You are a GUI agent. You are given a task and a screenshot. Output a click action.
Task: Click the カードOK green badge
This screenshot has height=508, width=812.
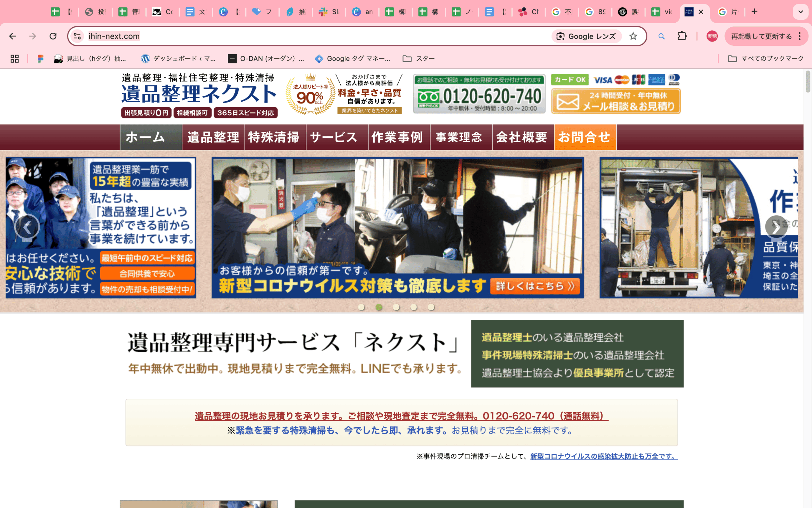click(x=570, y=80)
